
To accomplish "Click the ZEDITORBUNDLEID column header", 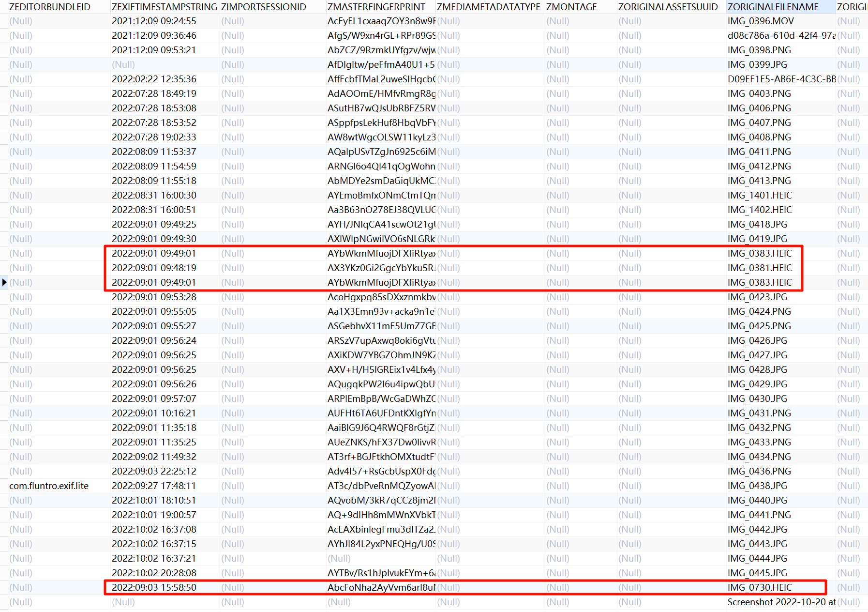I will (50, 7).
